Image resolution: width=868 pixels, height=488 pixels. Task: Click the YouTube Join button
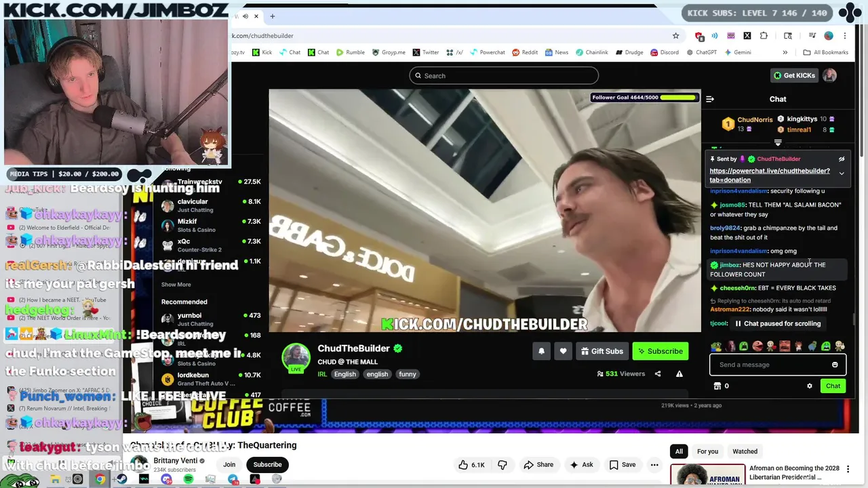[x=229, y=465]
